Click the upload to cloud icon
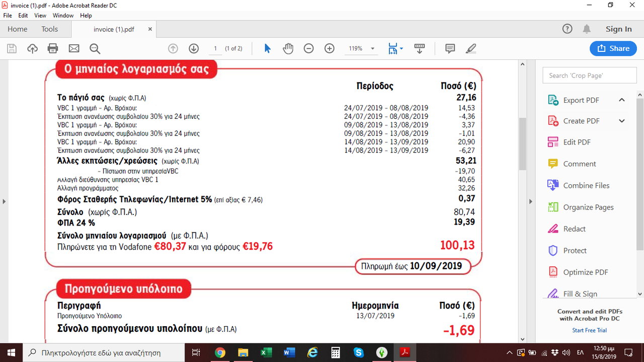 tap(32, 48)
